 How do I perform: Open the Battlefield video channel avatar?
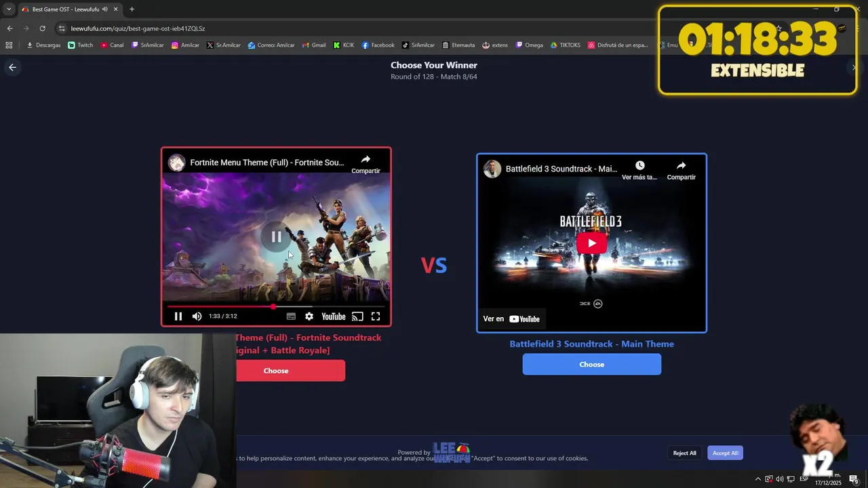point(492,169)
